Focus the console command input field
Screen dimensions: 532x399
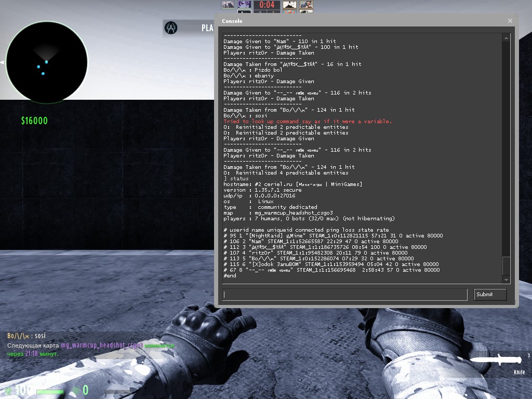pos(345,295)
